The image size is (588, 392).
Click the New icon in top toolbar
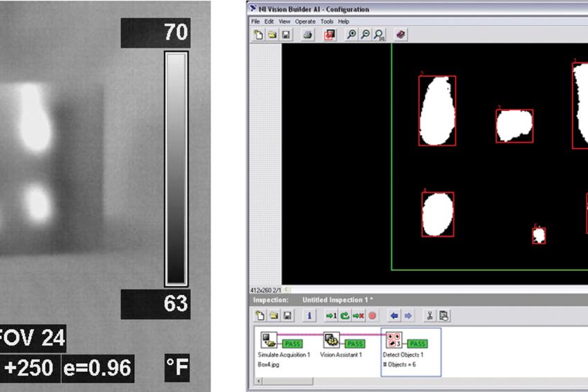[x=259, y=35]
